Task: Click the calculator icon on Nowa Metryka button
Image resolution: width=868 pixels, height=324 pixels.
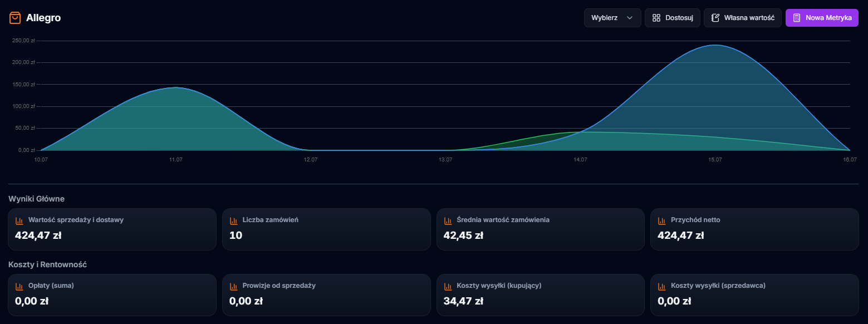Action: [797, 17]
